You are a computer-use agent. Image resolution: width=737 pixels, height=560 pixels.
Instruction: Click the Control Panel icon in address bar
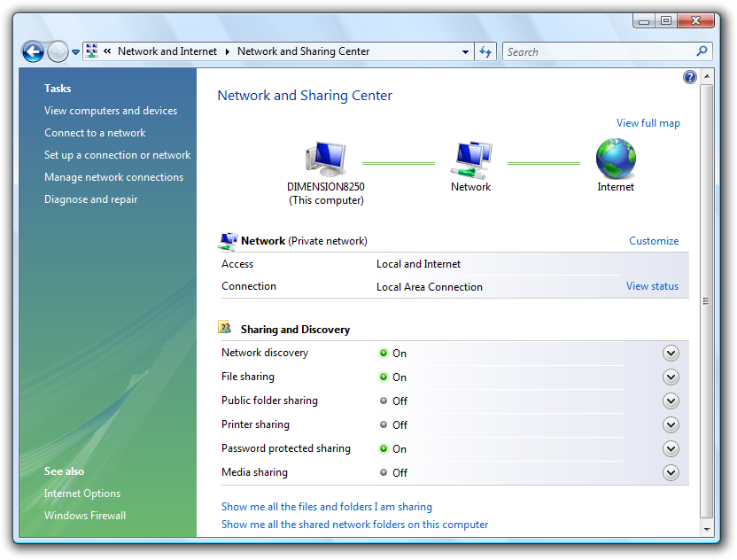point(92,51)
